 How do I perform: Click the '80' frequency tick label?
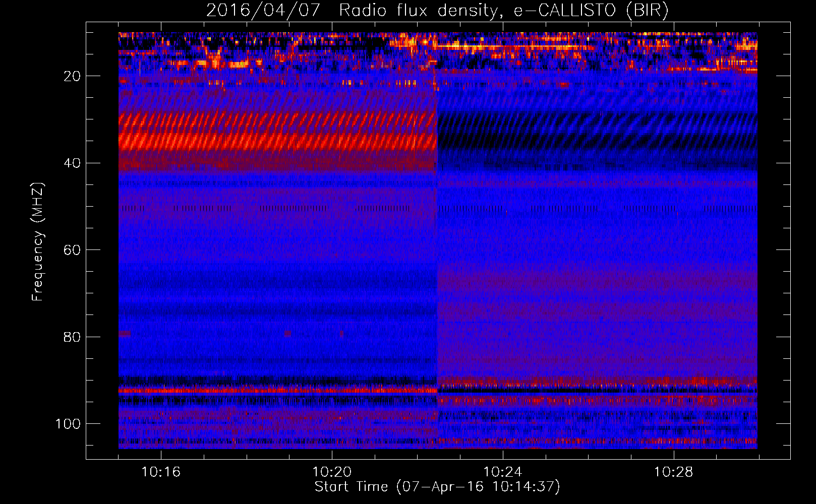click(72, 337)
